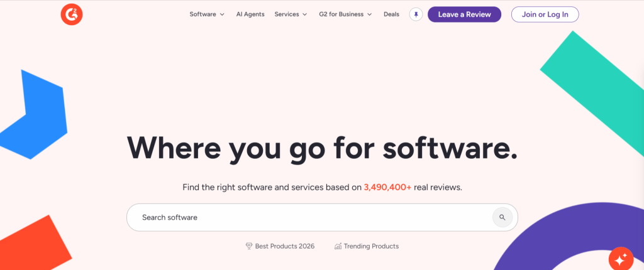Expand the G2 for Business dropdown
644x270 pixels.
click(345, 14)
